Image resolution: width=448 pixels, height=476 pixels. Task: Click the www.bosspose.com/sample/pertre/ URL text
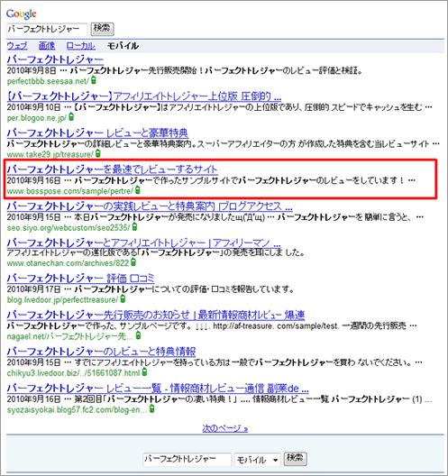[70, 191]
